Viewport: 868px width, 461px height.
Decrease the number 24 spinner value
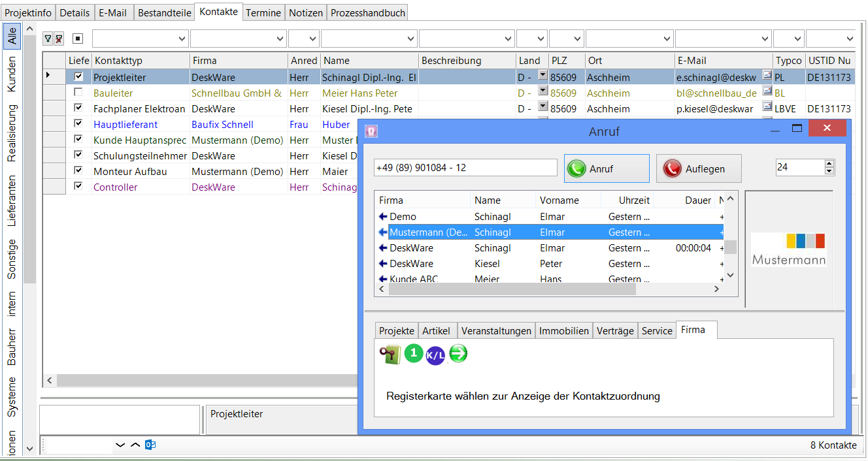[829, 172]
